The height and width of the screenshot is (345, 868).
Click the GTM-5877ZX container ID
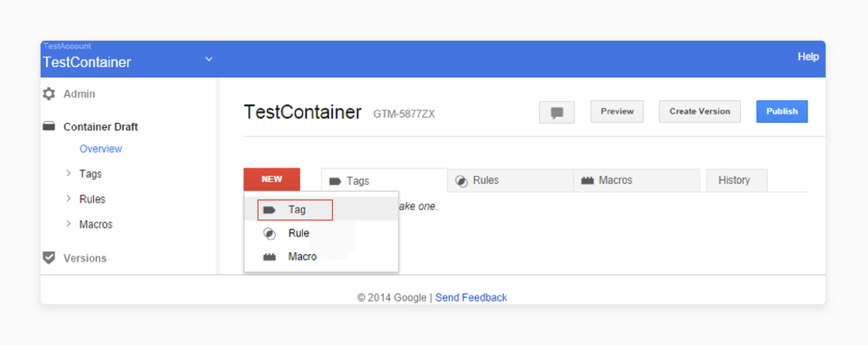click(x=404, y=114)
